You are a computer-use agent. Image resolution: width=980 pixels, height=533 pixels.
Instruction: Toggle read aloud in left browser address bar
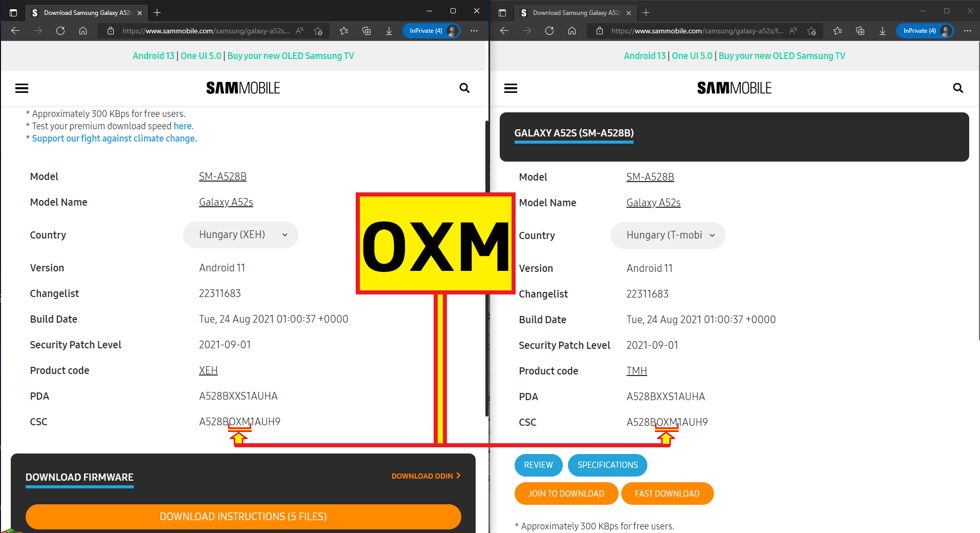click(300, 31)
